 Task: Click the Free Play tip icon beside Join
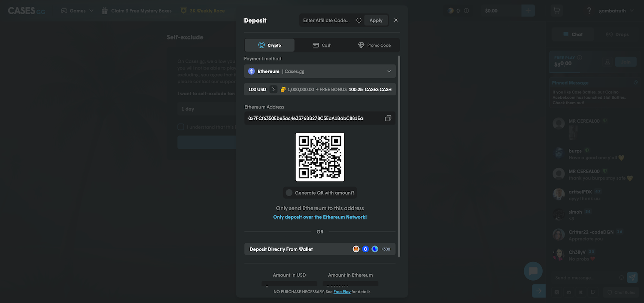[x=608, y=62]
